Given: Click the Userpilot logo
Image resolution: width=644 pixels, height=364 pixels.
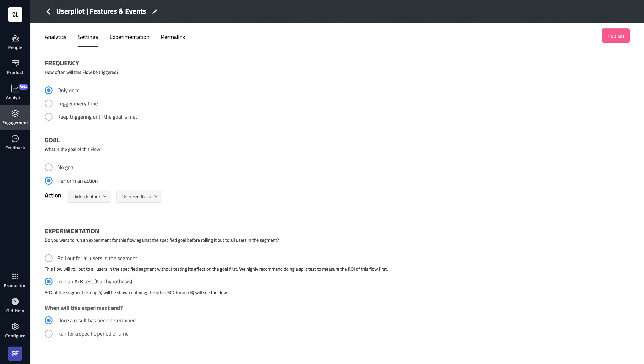Looking at the screenshot, I should click(15, 15).
